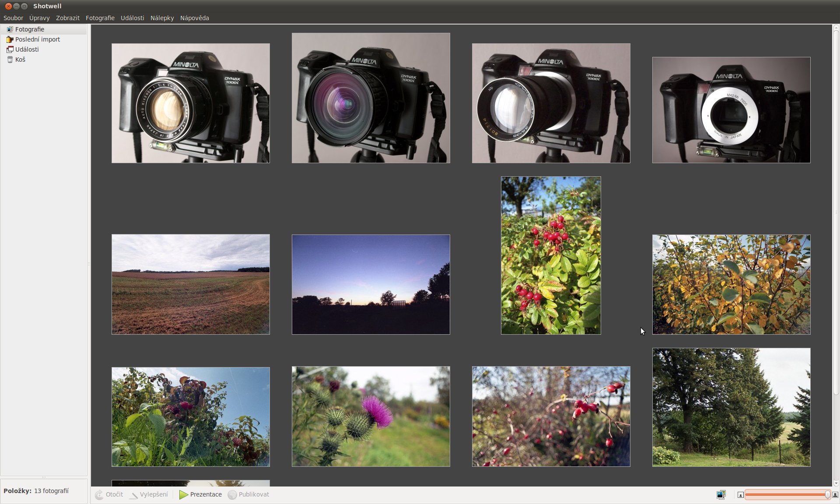Image resolution: width=840 pixels, height=504 pixels.
Task: Click the vertical scrollbar handle
Action: click(x=836, y=212)
